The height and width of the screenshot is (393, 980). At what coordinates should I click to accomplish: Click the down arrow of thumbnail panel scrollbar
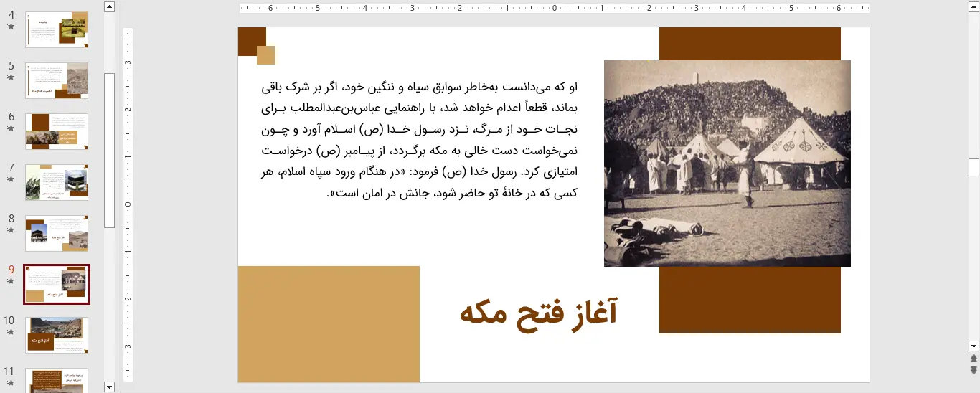(x=109, y=387)
